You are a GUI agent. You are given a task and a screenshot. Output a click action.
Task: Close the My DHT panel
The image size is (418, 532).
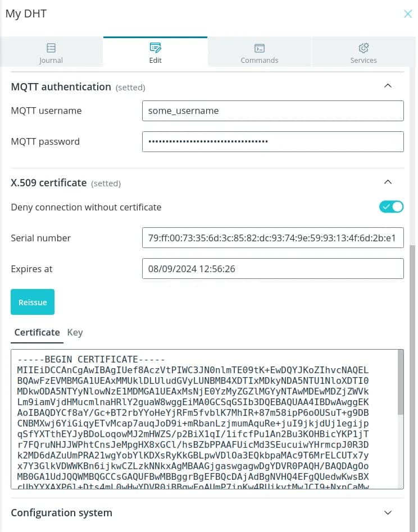tap(408, 14)
